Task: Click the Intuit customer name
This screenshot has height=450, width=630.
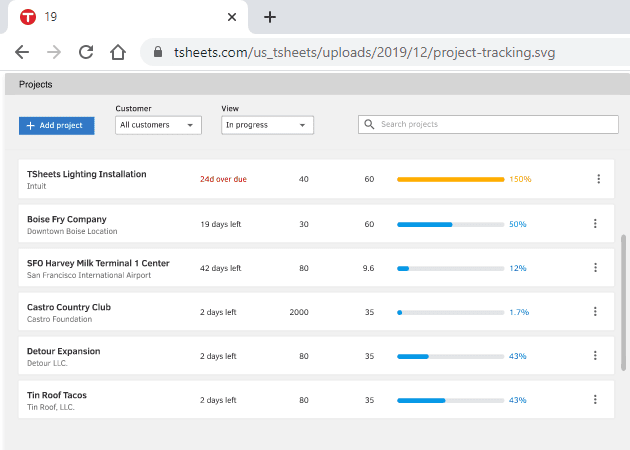Action: point(36,186)
